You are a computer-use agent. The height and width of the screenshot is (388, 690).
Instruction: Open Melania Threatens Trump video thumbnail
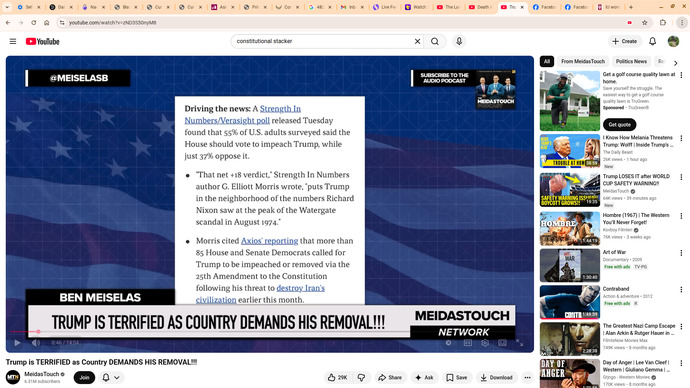(570, 151)
